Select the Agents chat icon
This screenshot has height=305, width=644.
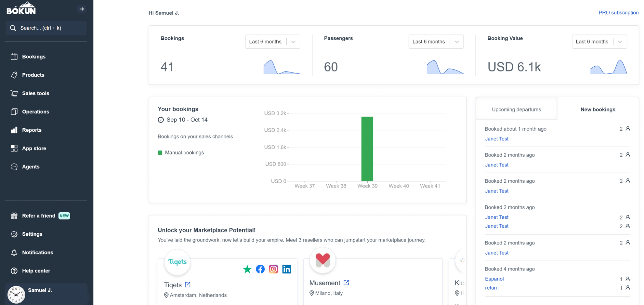pyautogui.click(x=14, y=167)
